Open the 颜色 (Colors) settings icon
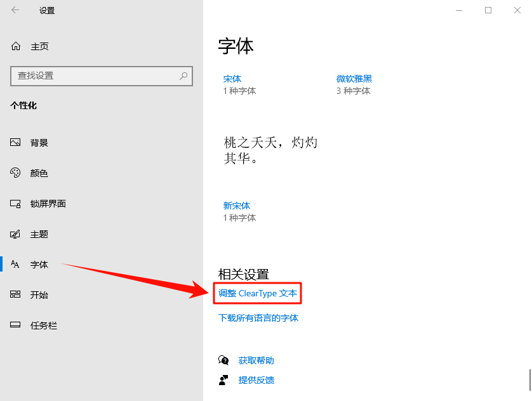 15,173
